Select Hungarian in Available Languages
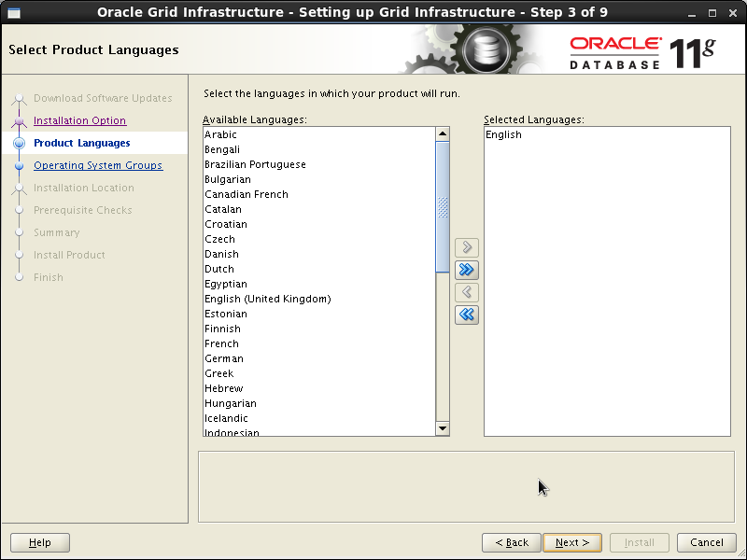 click(x=318, y=403)
